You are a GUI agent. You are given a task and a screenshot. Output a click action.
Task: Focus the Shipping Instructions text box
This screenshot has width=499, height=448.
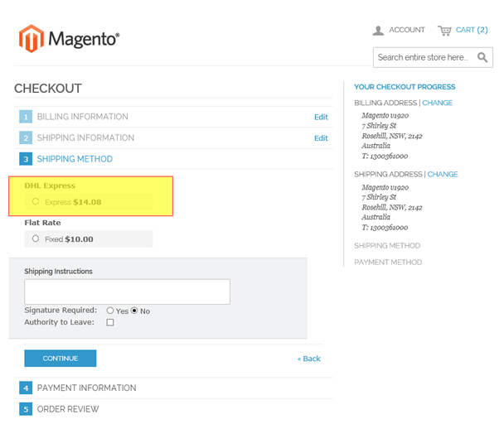point(127,291)
